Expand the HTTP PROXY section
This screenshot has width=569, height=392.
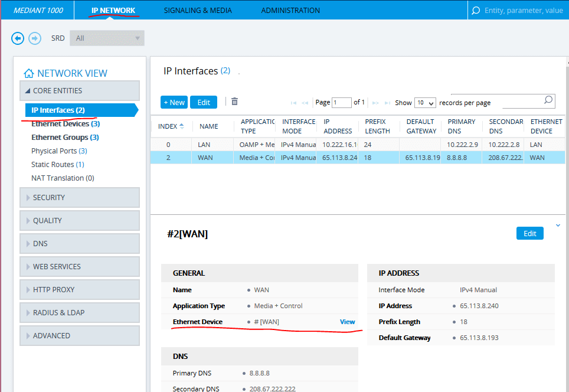[80, 290]
